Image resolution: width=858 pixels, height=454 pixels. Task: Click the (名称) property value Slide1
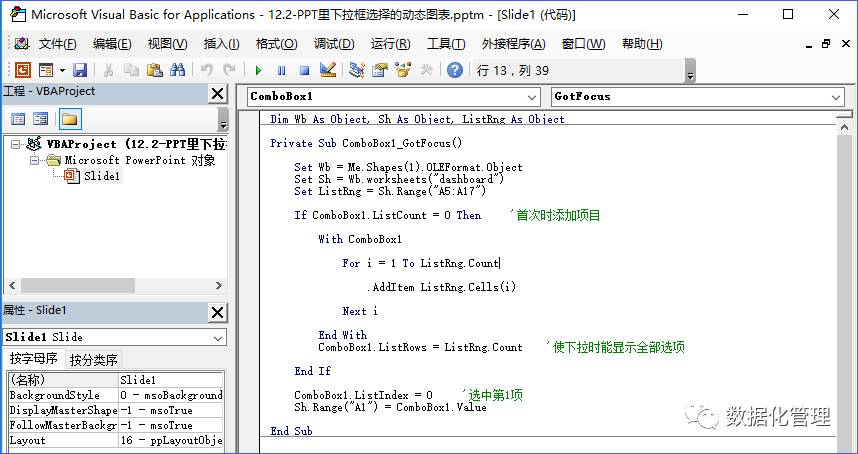[171, 380]
